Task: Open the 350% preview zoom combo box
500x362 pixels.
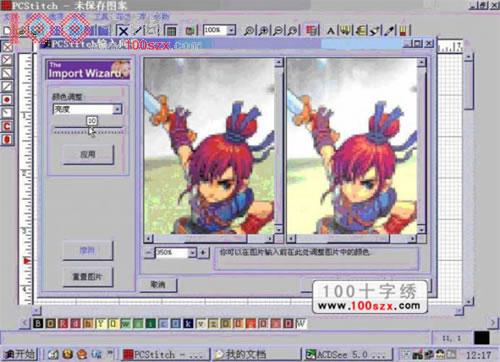Action: click(x=176, y=253)
